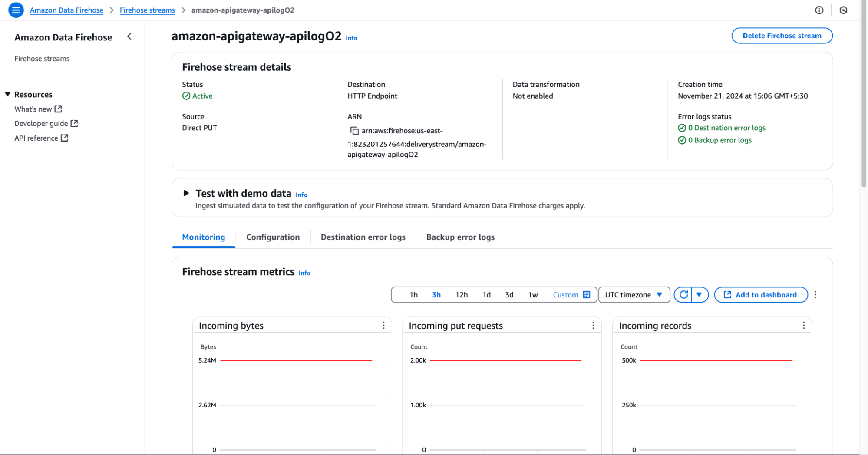Open the hamburger navigation menu icon

(x=16, y=10)
